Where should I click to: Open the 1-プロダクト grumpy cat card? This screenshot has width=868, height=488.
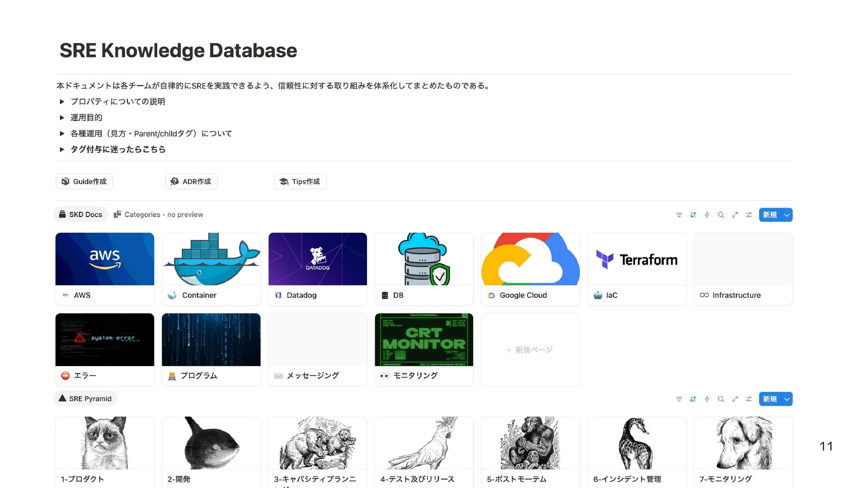(x=105, y=452)
